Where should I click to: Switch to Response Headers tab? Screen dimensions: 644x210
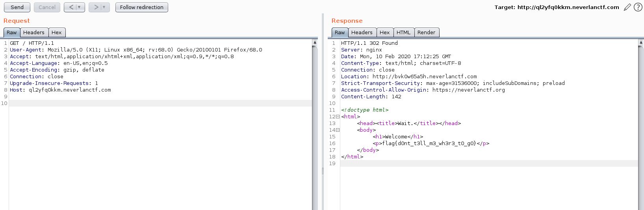[x=362, y=33]
